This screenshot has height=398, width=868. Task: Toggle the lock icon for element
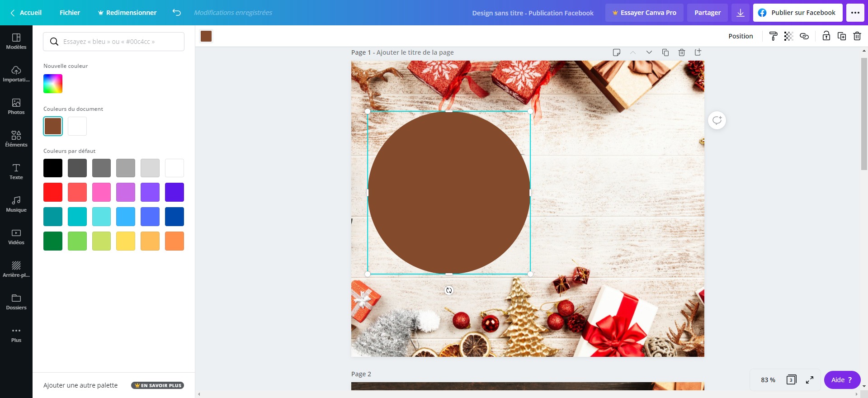[x=826, y=36]
